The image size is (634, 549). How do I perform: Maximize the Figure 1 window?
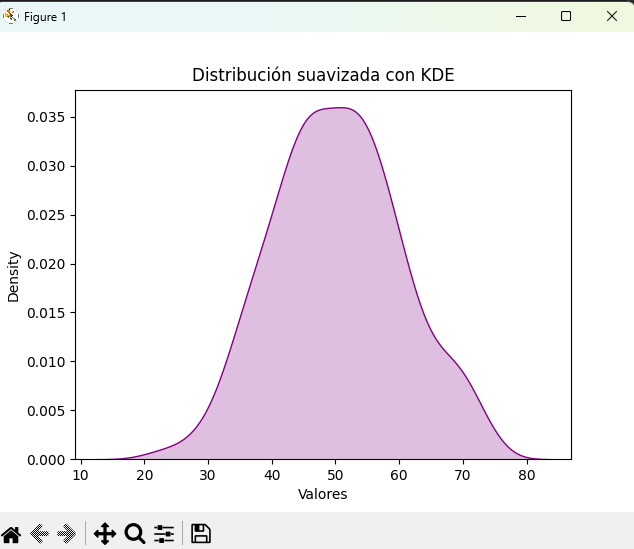[566, 16]
